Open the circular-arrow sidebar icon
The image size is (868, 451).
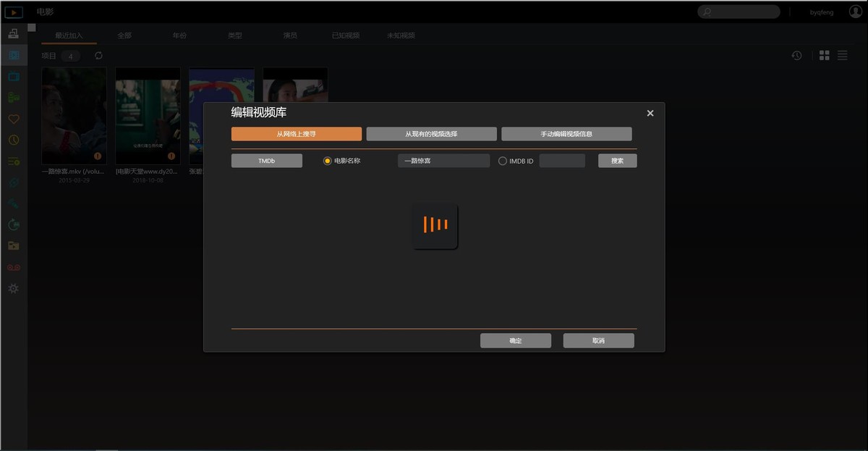click(x=14, y=224)
